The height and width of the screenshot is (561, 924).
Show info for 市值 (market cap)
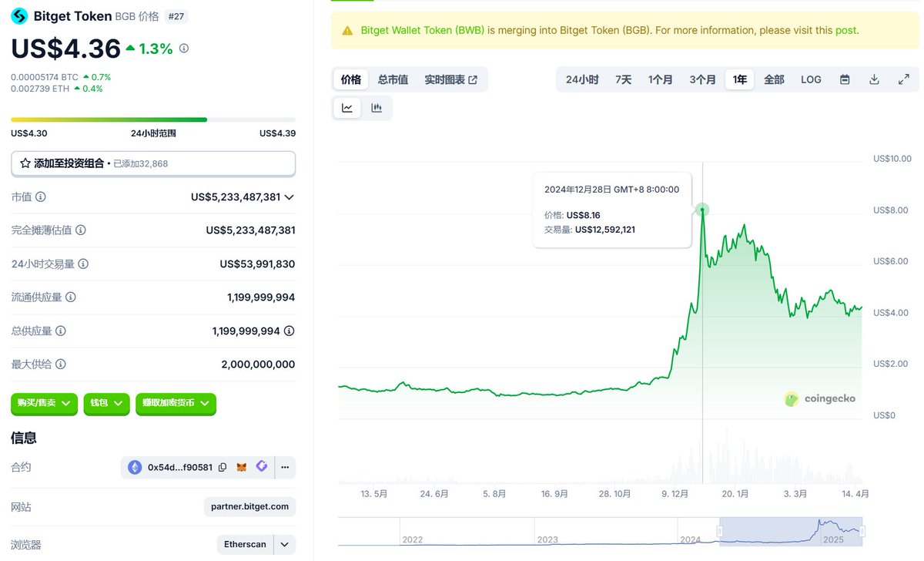(41, 197)
